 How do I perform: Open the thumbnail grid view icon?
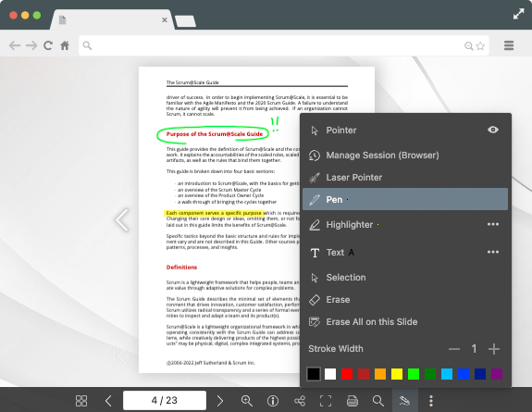pos(81,401)
